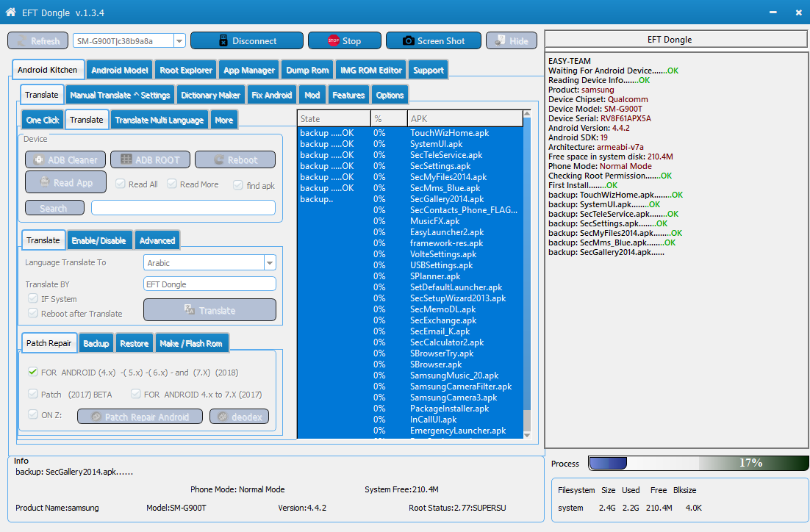The width and height of the screenshot is (810, 532).
Task: Select PackageInstaller.apk row
Action: tap(411, 409)
